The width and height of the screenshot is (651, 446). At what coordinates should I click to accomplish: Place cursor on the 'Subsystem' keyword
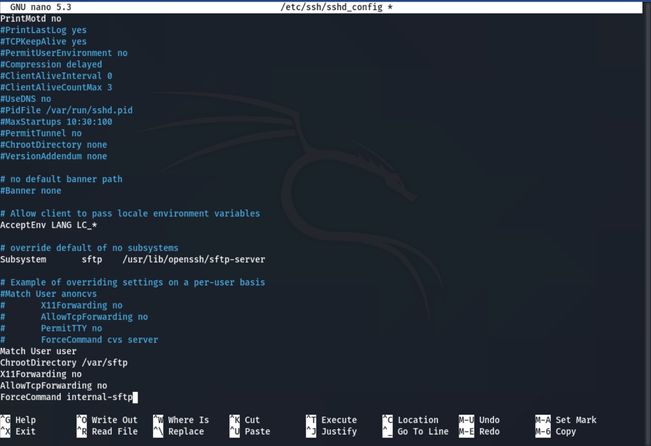[x=23, y=260]
